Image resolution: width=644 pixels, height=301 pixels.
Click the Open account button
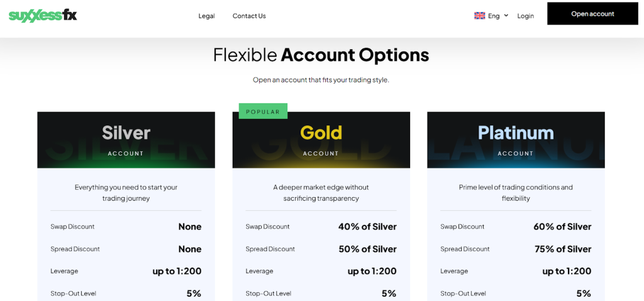pyautogui.click(x=592, y=14)
